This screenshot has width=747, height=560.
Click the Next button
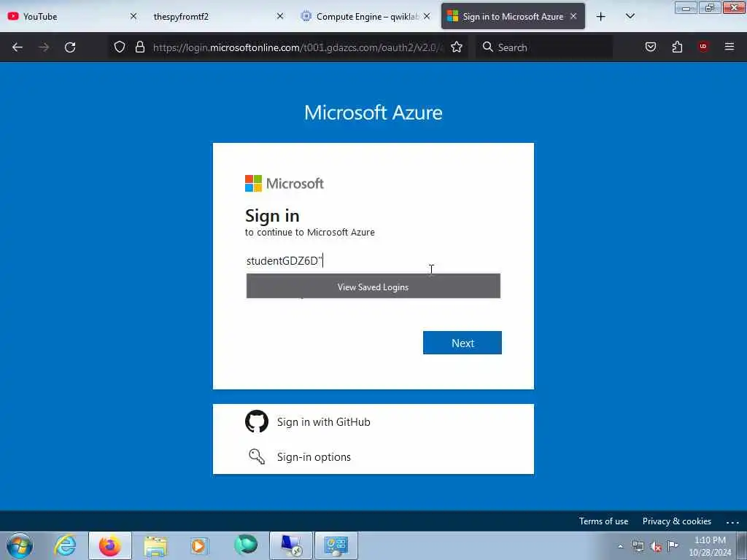point(462,343)
